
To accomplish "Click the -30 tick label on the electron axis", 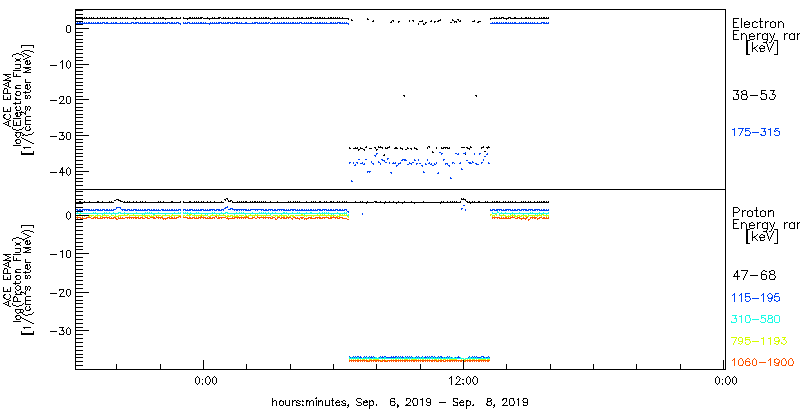I will point(62,135).
